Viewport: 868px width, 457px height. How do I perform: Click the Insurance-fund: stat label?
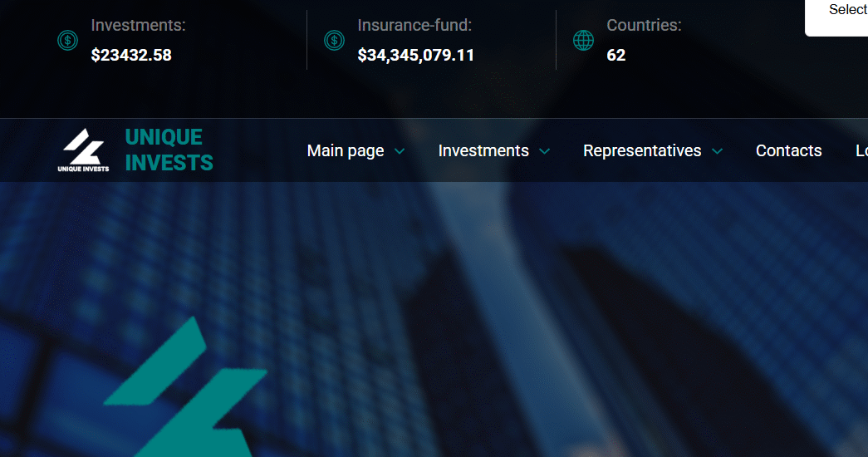click(x=414, y=25)
